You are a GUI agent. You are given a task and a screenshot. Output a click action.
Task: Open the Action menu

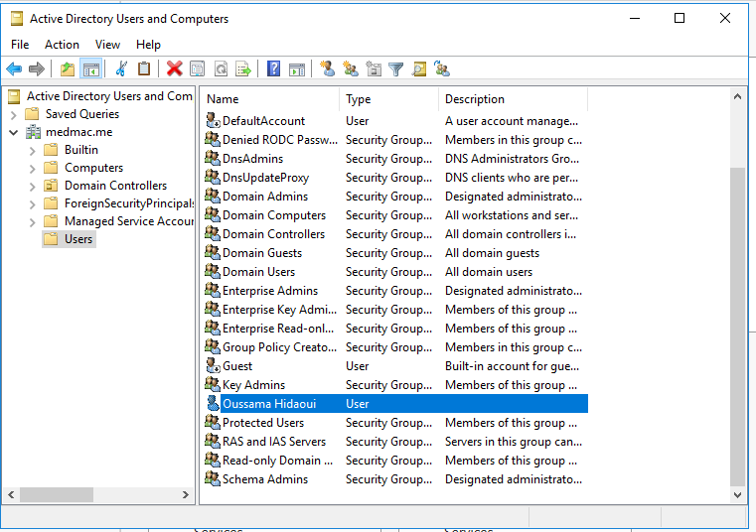point(62,45)
